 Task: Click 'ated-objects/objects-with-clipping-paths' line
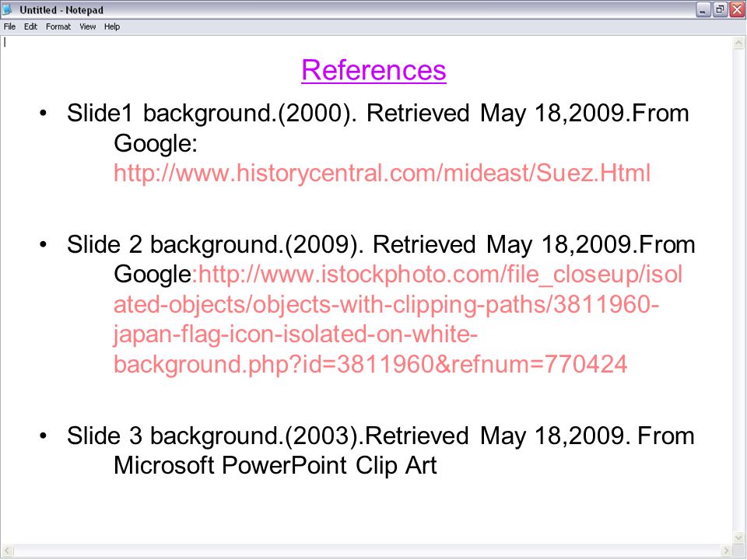point(387,305)
